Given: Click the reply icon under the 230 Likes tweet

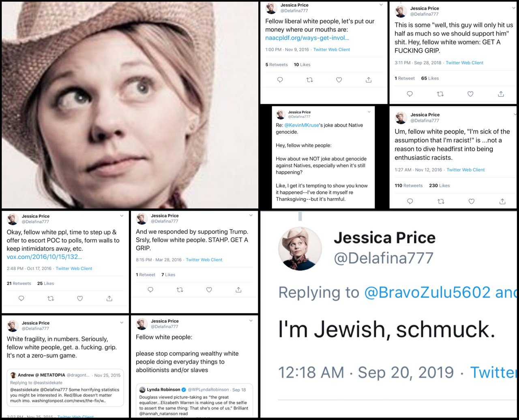Looking at the screenshot, I should pos(410,201).
